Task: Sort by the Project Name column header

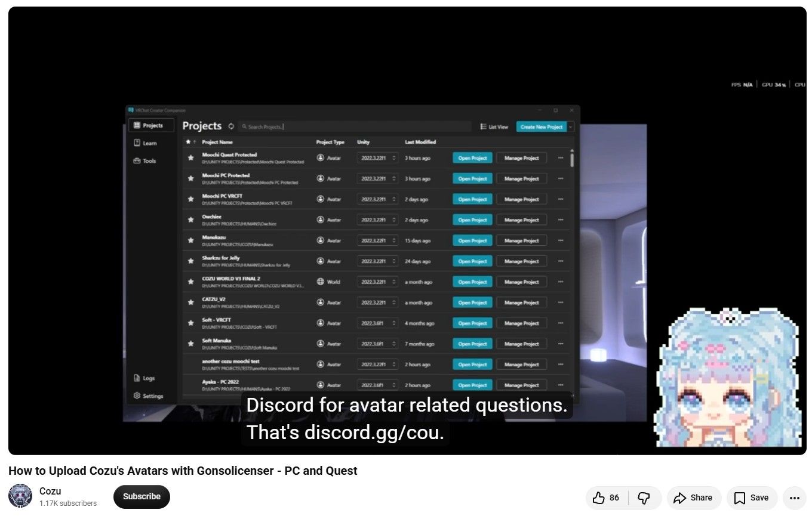Action: 217,142
